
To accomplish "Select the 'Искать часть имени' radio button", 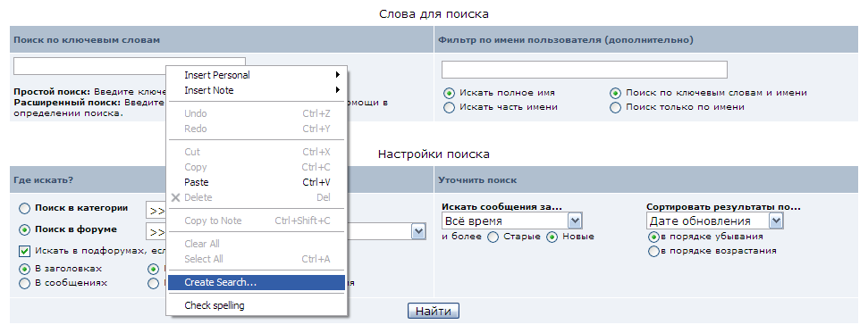I will click(x=450, y=107).
